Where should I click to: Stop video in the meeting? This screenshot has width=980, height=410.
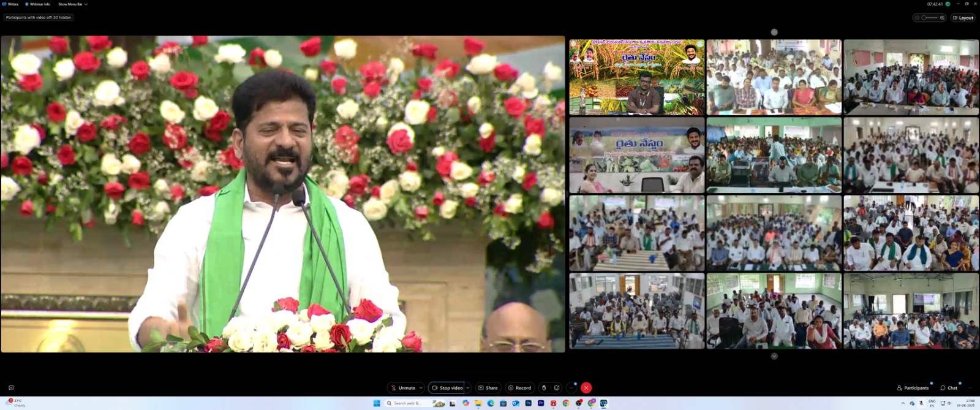click(x=447, y=388)
